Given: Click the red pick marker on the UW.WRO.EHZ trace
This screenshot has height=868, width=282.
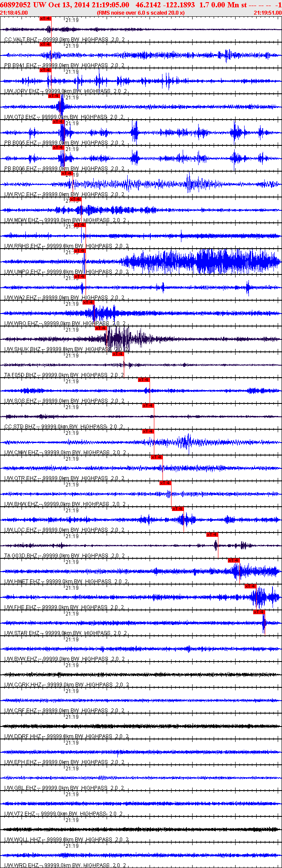Looking at the screenshot, I should tap(88, 302).
